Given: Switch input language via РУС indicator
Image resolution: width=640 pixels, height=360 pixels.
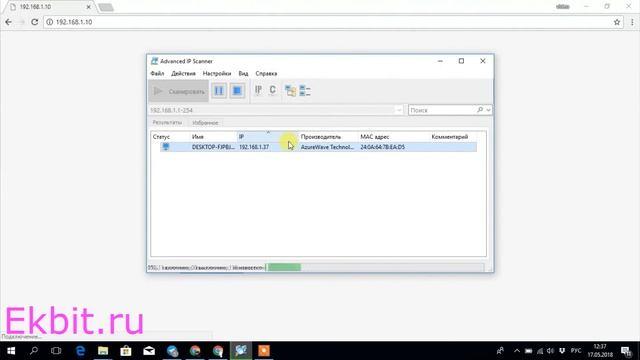Looking at the screenshot, I should pos(576,351).
